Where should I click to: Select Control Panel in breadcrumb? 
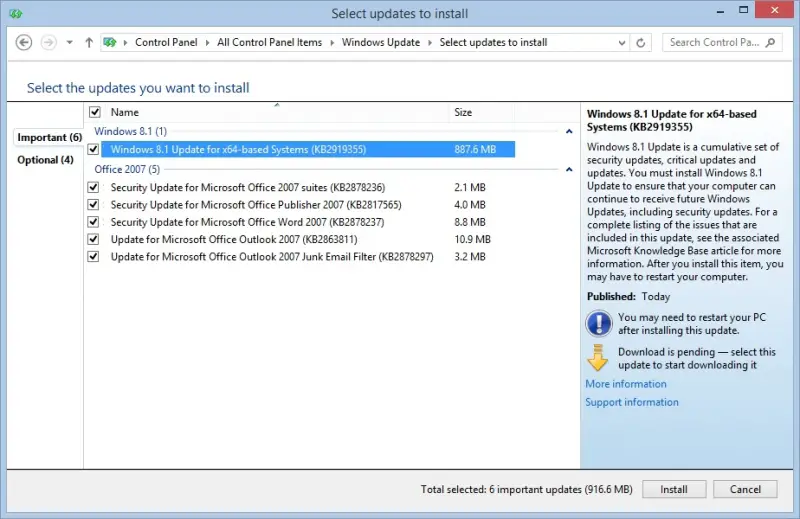[166, 42]
